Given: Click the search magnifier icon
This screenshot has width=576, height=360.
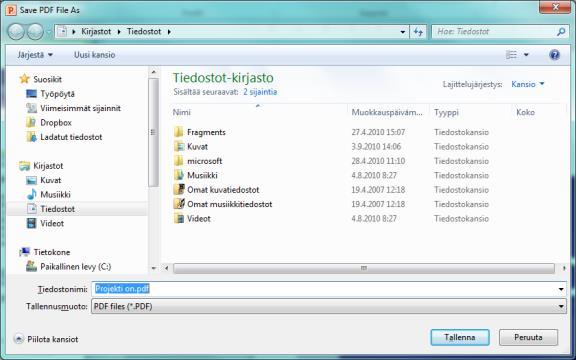Looking at the screenshot, I should pos(561,32).
